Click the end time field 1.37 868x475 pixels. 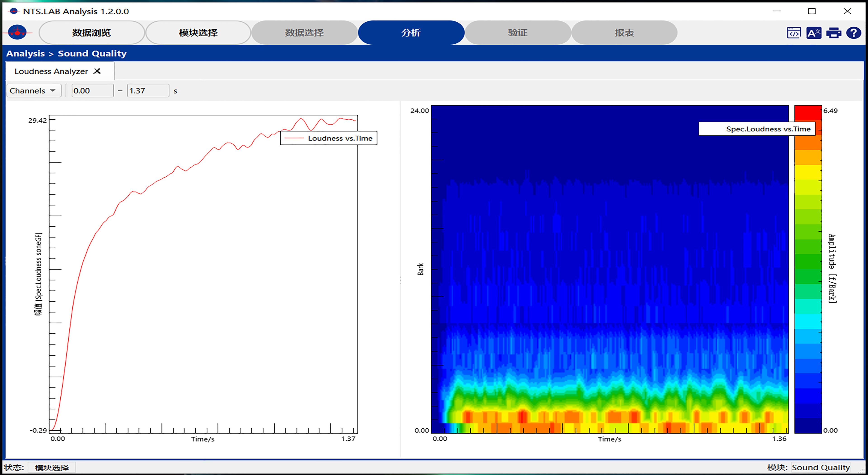(148, 91)
